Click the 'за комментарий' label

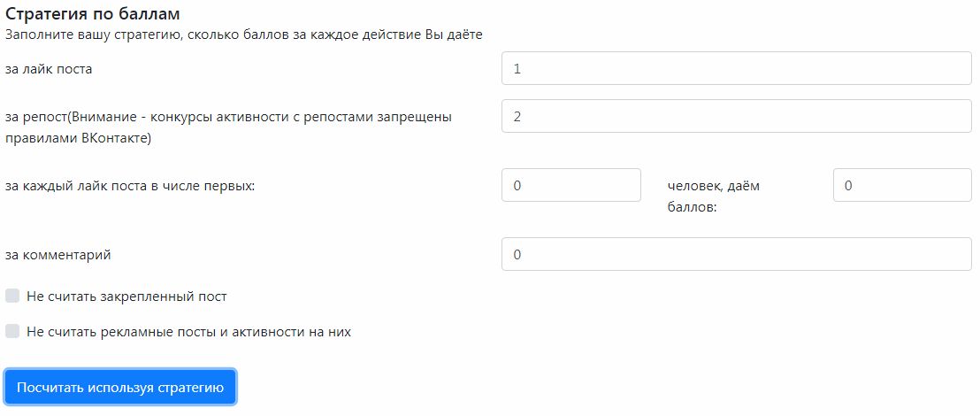coord(57,255)
